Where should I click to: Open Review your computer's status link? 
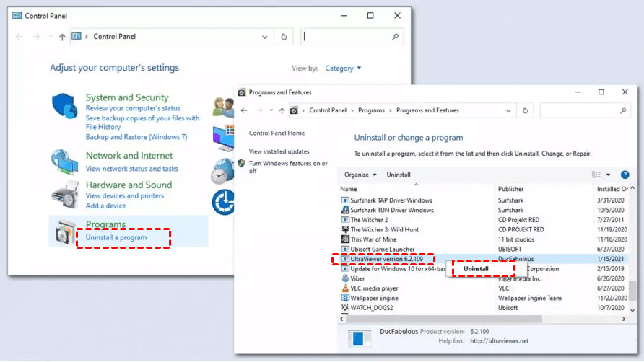pos(133,108)
